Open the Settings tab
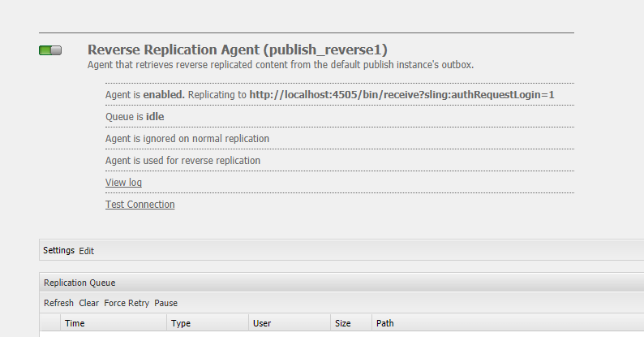The height and width of the screenshot is (337, 644). tap(58, 250)
